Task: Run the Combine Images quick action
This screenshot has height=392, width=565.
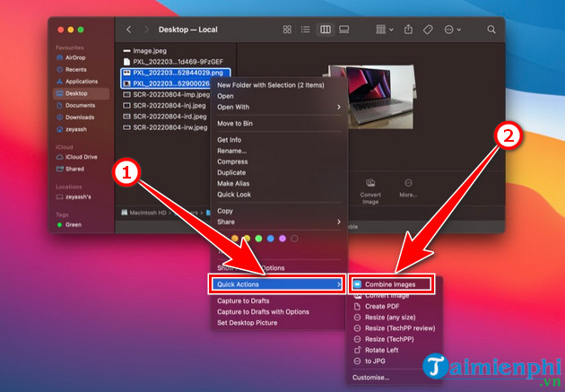Action: (x=391, y=284)
